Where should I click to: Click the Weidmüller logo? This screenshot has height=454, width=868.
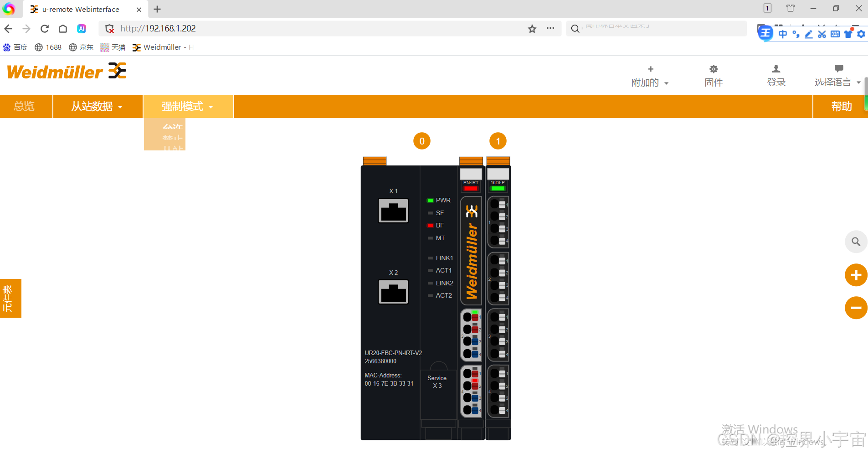(x=67, y=72)
